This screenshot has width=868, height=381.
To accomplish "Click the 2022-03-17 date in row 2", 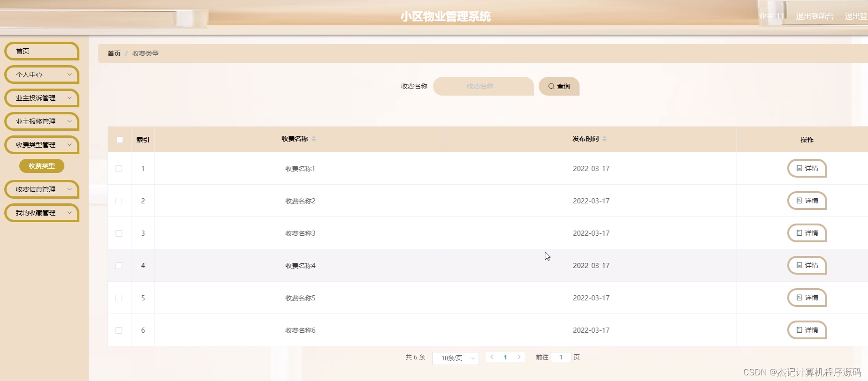I will click(x=591, y=201).
